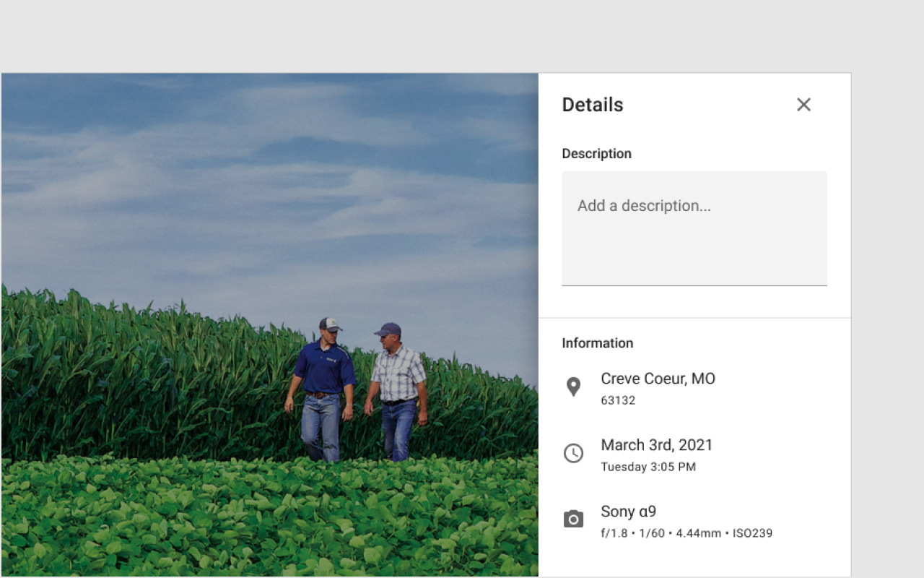Screen dimensions: 924x578
Task: Click the underline below the description box
Action: click(694, 285)
